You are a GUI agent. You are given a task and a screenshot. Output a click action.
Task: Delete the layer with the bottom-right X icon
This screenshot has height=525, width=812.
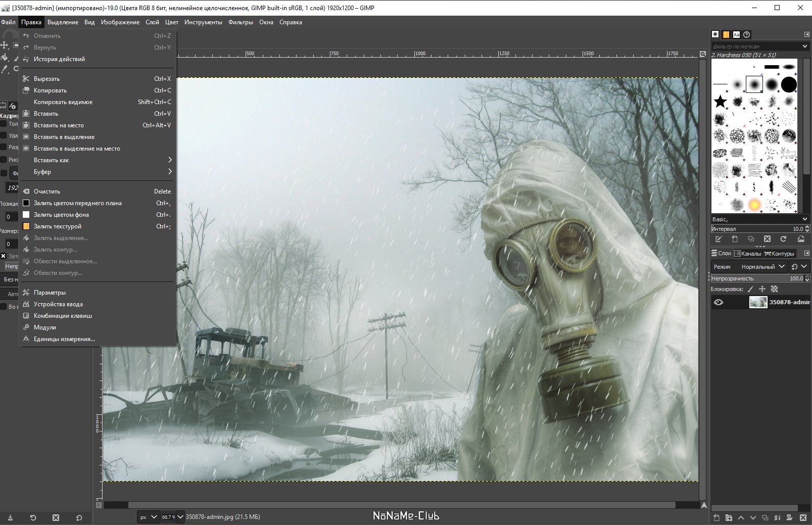coord(803,517)
